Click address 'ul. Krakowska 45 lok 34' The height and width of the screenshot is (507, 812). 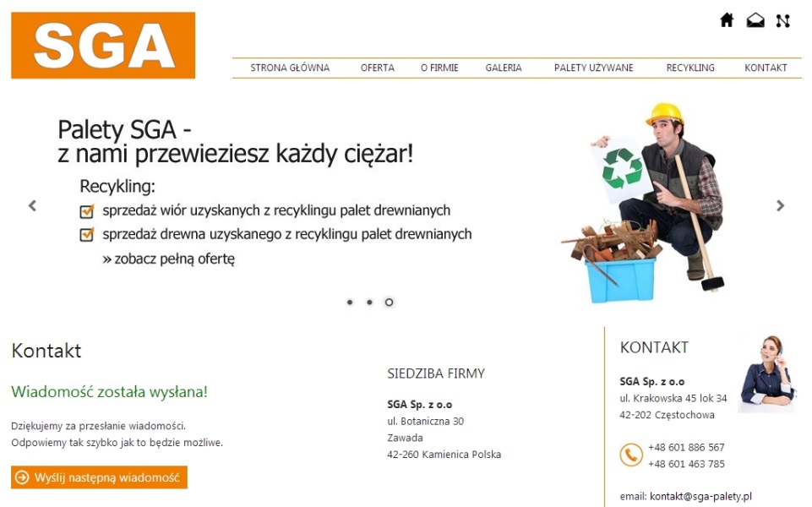click(673, 398)
